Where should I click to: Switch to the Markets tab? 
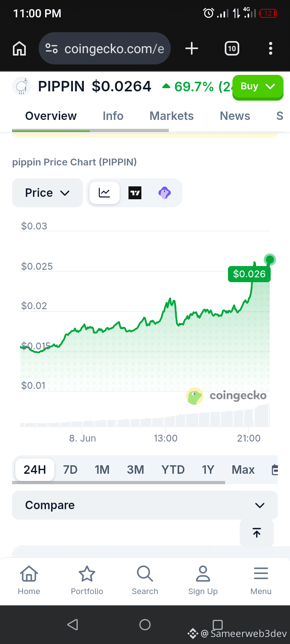click(172, 116)
